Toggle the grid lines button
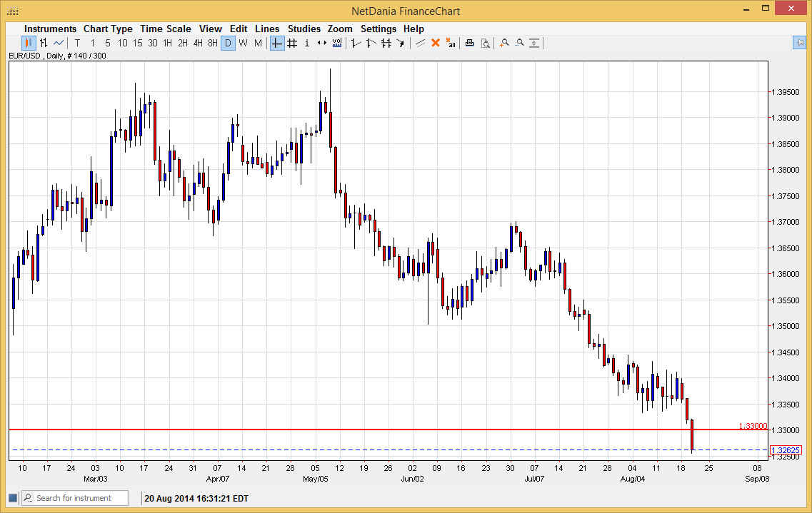 [292, 43]
